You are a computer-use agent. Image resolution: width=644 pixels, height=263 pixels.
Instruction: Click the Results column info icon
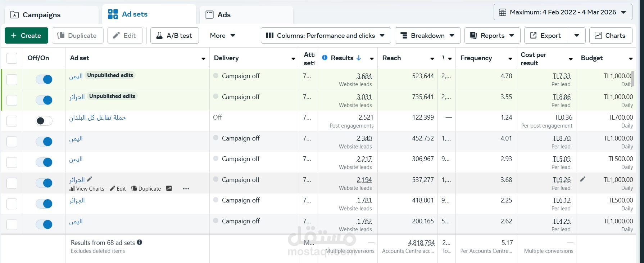tap(325, 58)
